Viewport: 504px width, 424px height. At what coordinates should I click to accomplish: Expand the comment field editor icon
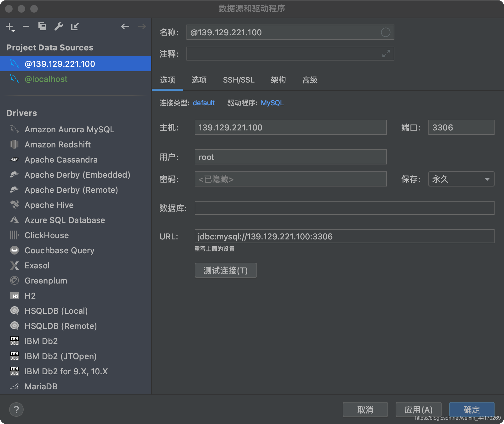pyautogui.click(x=386, y=54)
